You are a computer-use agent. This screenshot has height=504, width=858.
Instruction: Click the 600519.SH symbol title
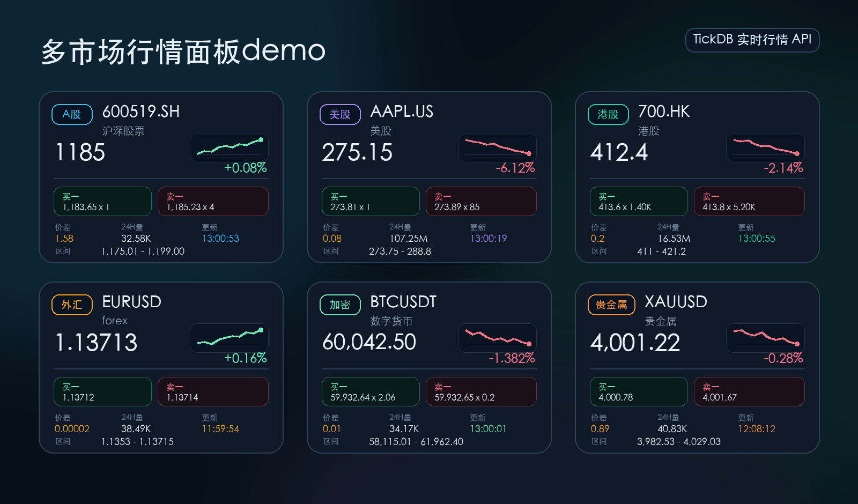(x=141, y=112)
